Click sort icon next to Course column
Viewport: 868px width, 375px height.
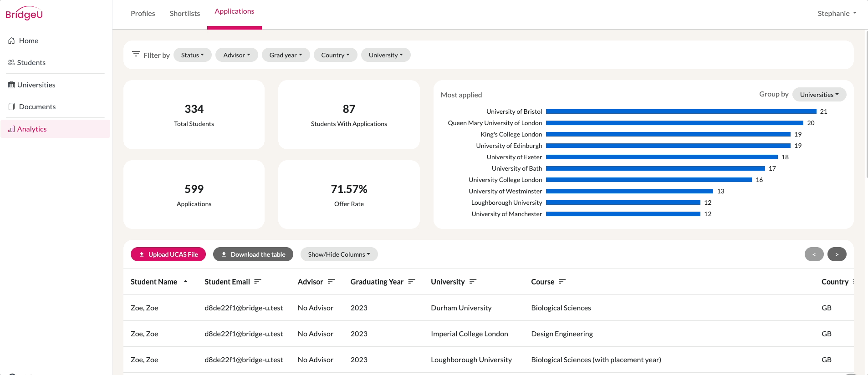562,281
